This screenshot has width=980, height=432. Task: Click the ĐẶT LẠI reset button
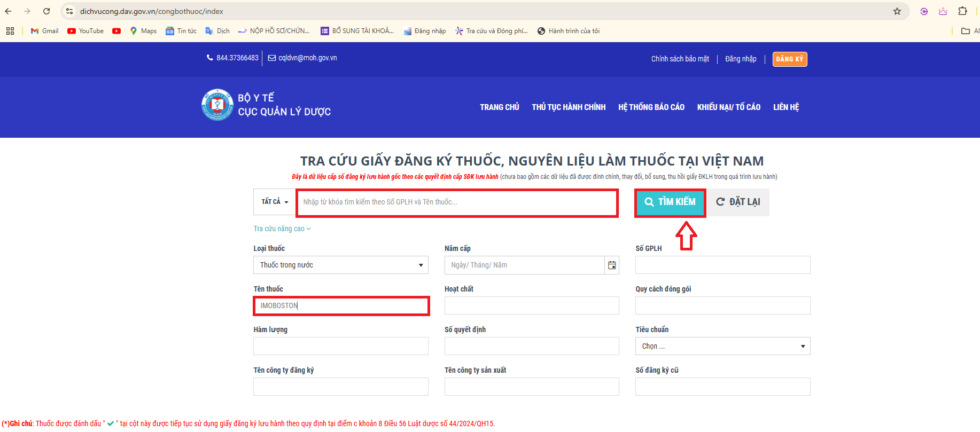(x=738, y=202)
